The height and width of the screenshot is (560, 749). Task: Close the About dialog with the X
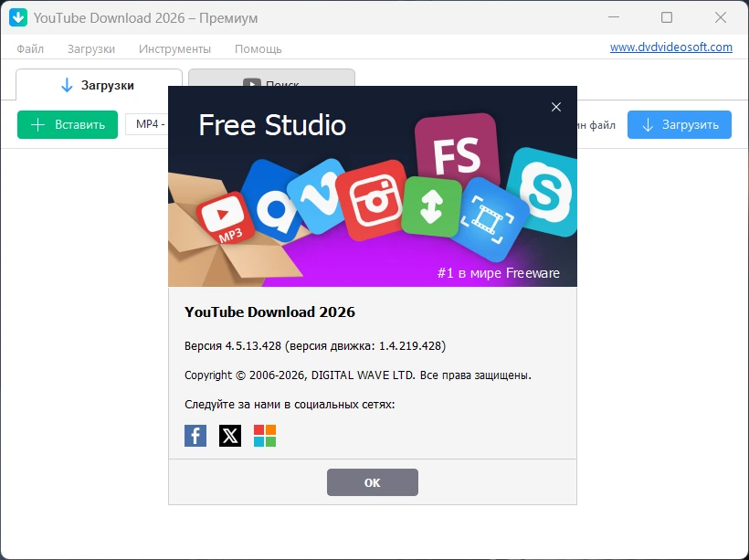(x=556, y=107)
